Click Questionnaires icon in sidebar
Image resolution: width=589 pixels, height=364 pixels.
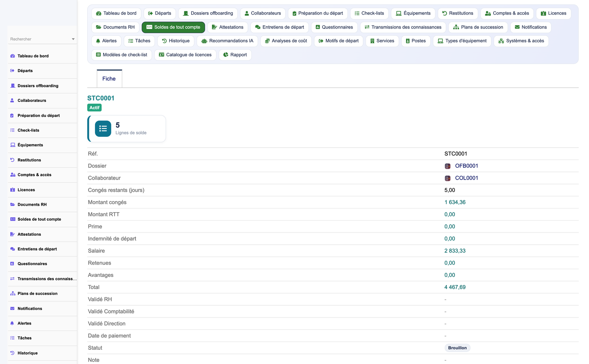[13, 264]
